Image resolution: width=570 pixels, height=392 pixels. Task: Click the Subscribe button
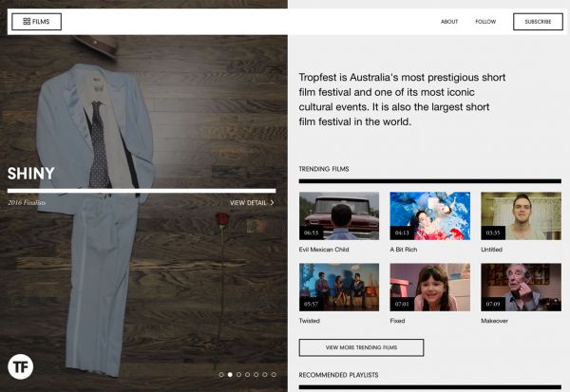point(538,22)
